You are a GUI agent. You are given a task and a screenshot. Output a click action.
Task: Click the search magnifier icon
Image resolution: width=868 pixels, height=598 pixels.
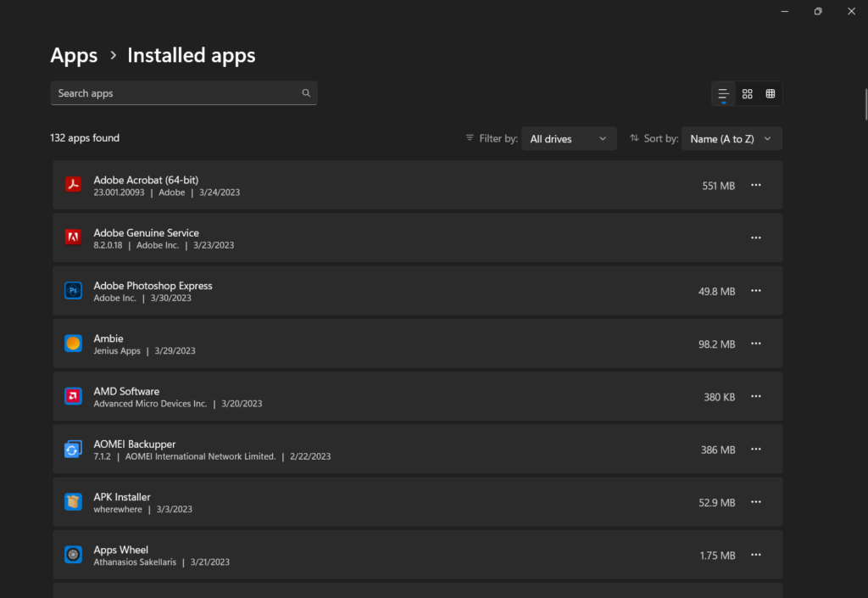(306, 93)
